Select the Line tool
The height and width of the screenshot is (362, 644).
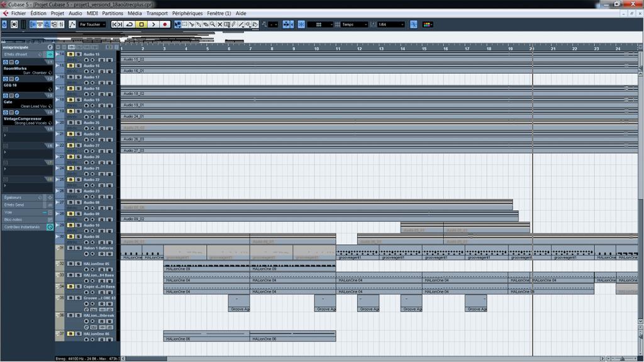[241, 25]
